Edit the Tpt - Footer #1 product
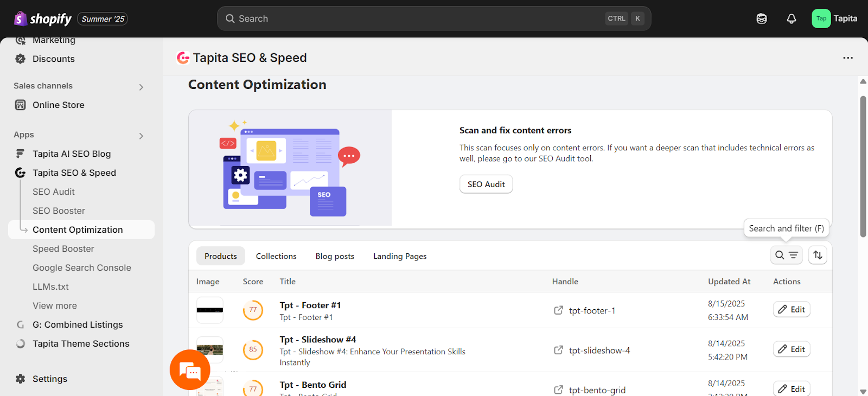 click(792, 309)
